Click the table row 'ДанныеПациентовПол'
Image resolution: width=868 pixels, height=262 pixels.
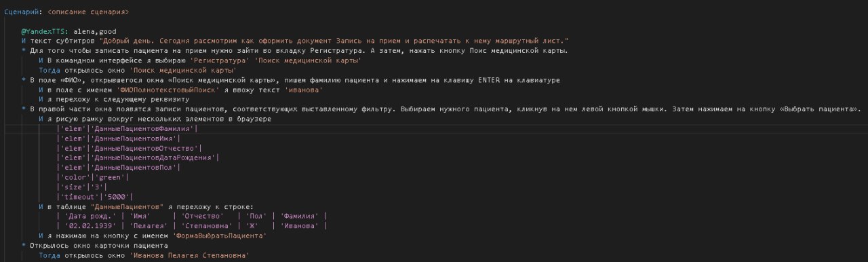(119, 167)
